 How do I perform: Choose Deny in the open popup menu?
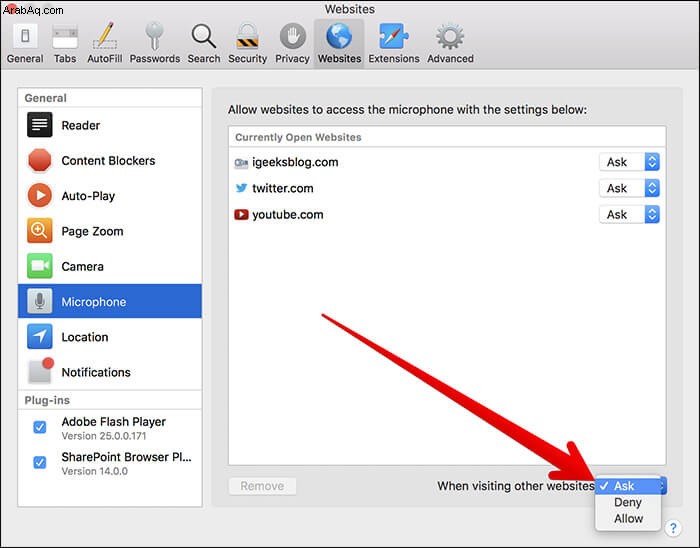pos(628,502)
